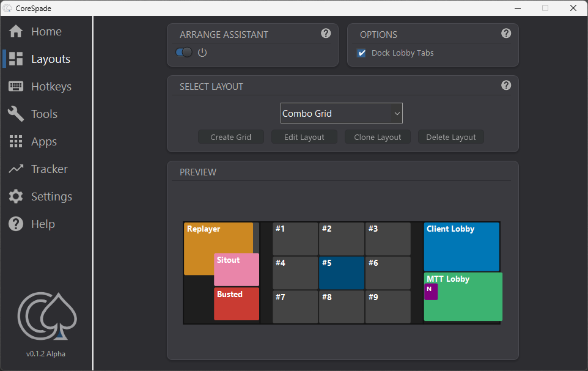This screenshot has width=588, height=371.
Task: Click the Help question-mark icon in sidebar
Action: [16, 224]
